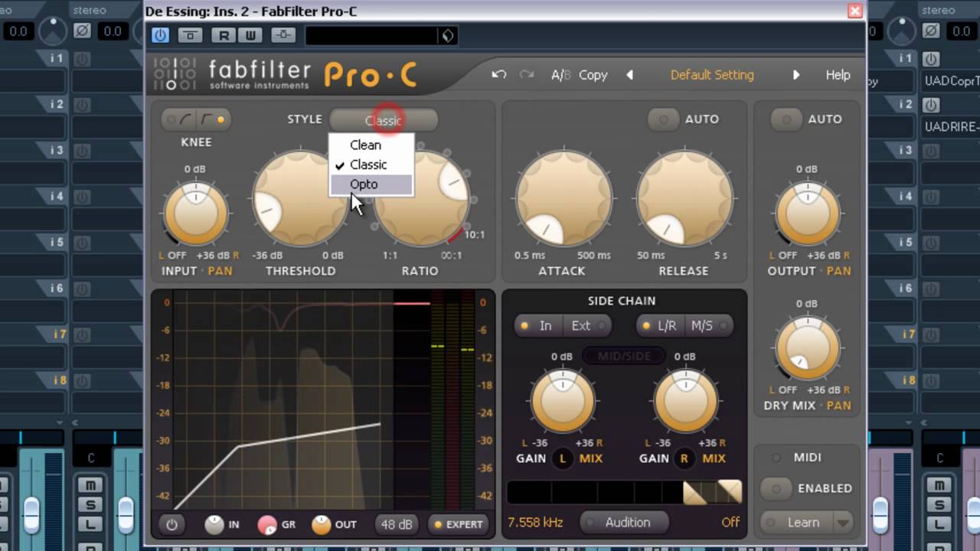This screenshot has height=551, width=980.
Task: Click the ATTACK knob
Action: click(x=564, y=199)
